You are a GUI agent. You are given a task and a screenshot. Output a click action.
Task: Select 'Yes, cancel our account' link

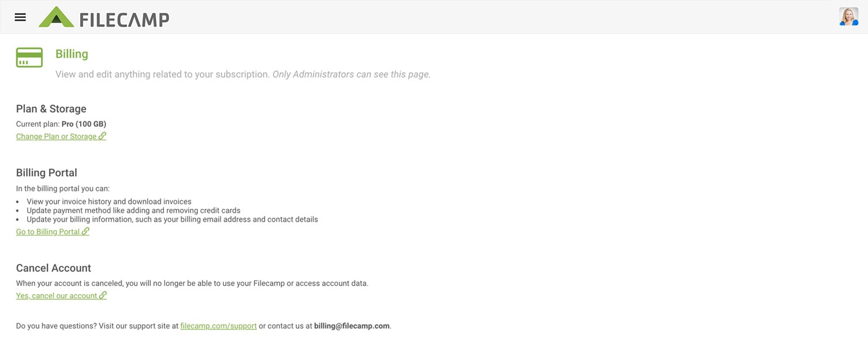57,295
